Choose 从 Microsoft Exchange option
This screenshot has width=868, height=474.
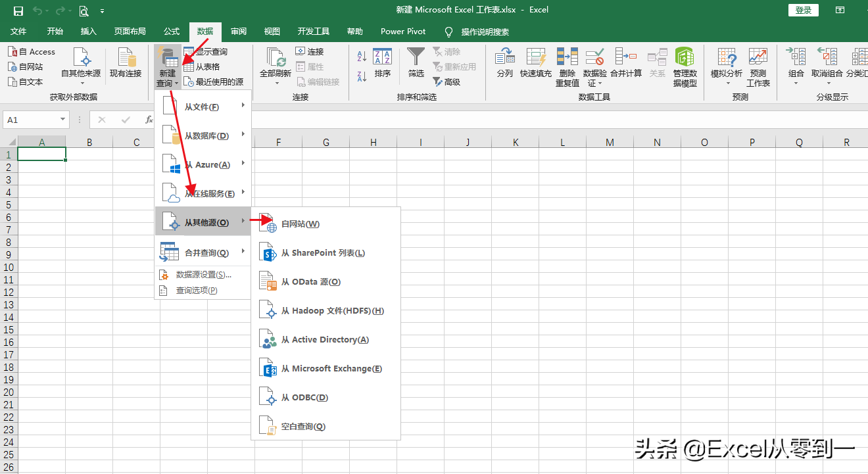(326, 369)
